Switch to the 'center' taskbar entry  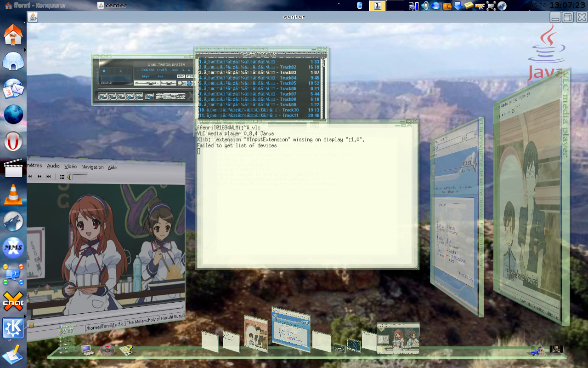113,6
